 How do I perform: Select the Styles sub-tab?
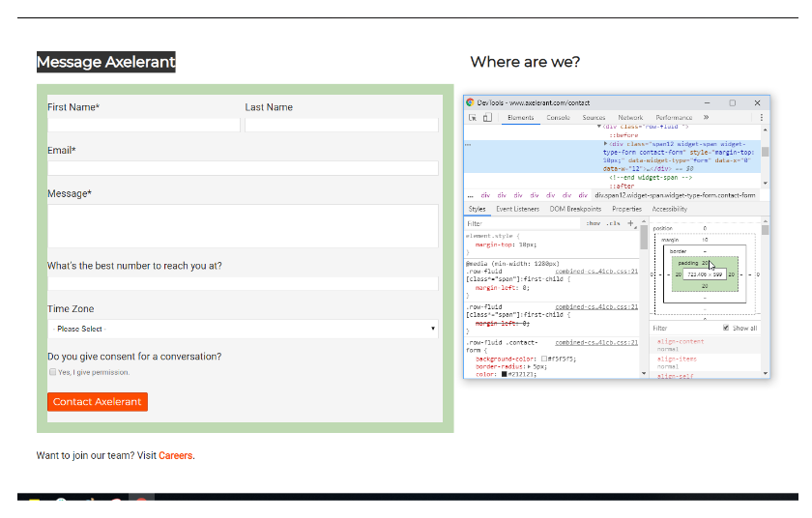coord(477,209)
